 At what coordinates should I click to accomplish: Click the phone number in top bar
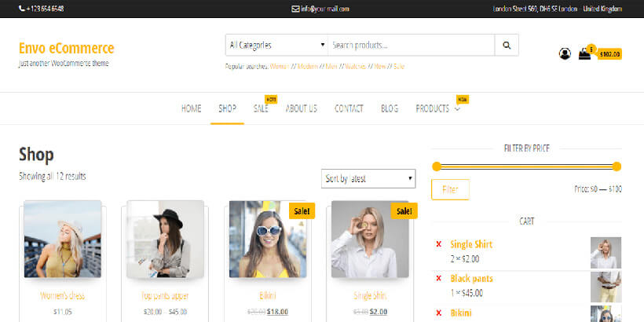[x=41, y=9]
